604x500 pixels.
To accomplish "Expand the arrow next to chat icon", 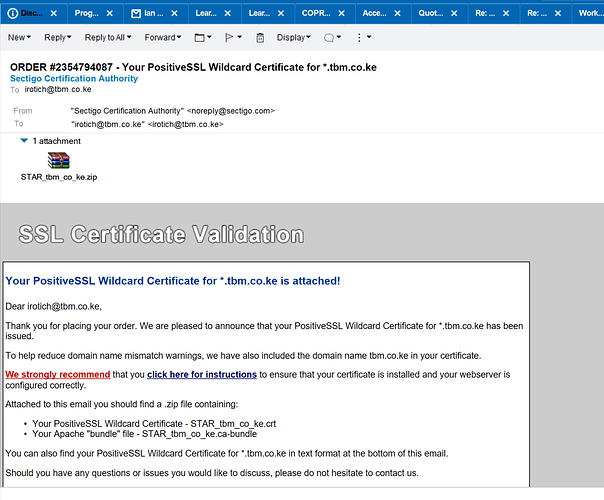I will click(339, 37).
